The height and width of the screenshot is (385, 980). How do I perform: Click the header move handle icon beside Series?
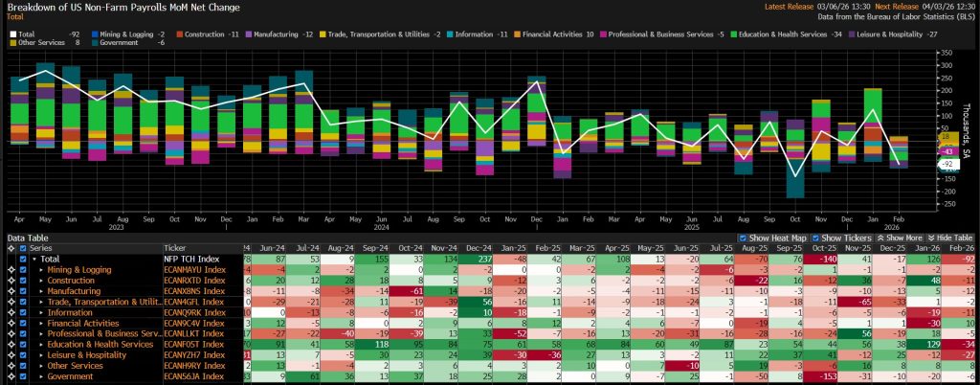point(10,247)
